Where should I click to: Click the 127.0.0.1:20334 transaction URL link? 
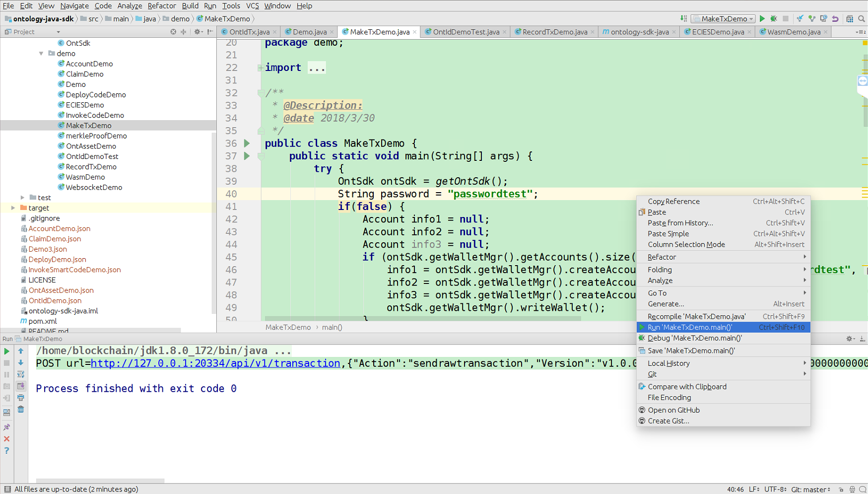click(x=215, y=363)
